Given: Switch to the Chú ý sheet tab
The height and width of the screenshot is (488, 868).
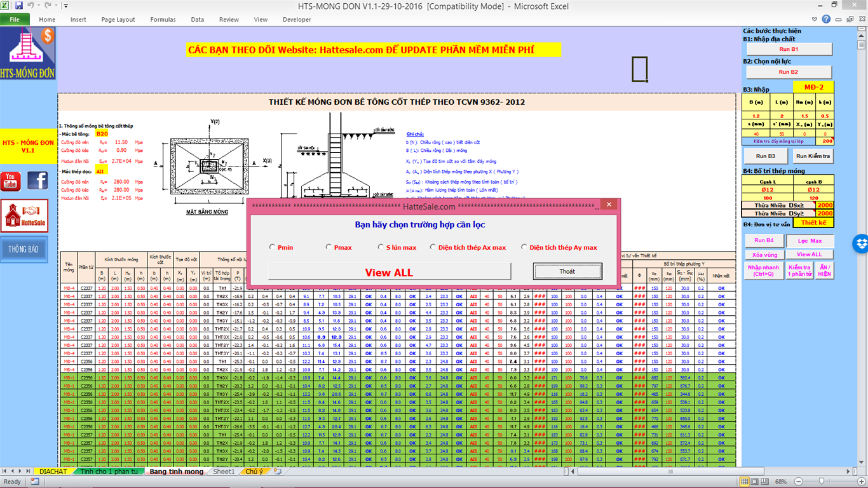Looking at the screenshot, I should (254, 471).
